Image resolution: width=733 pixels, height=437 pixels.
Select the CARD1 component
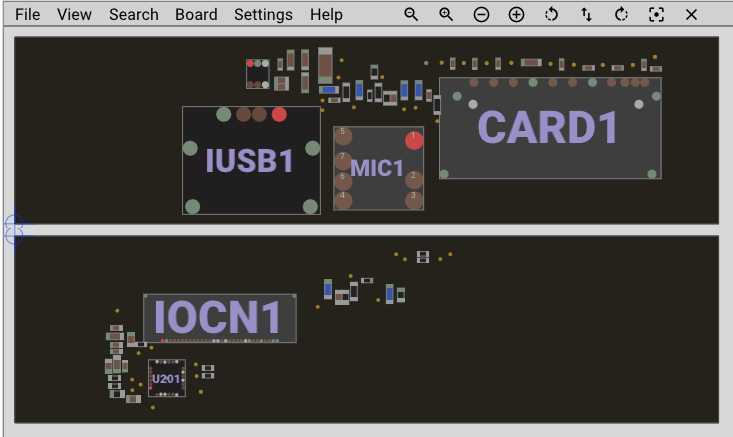click(x=549, y=128)
